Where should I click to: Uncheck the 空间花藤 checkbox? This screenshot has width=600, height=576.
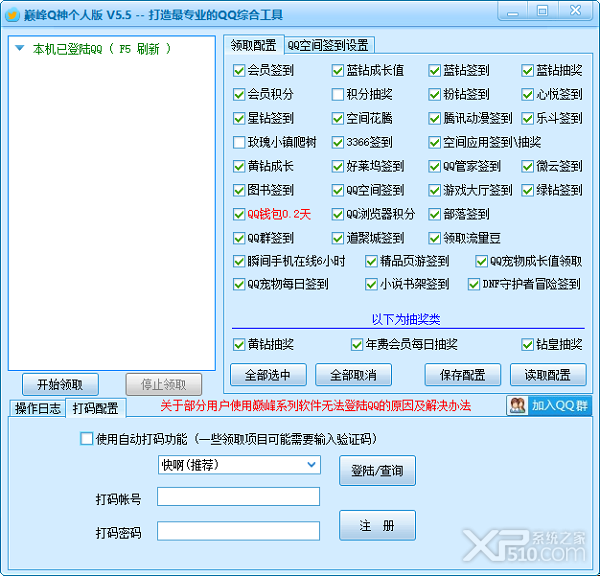click(338, 118)
